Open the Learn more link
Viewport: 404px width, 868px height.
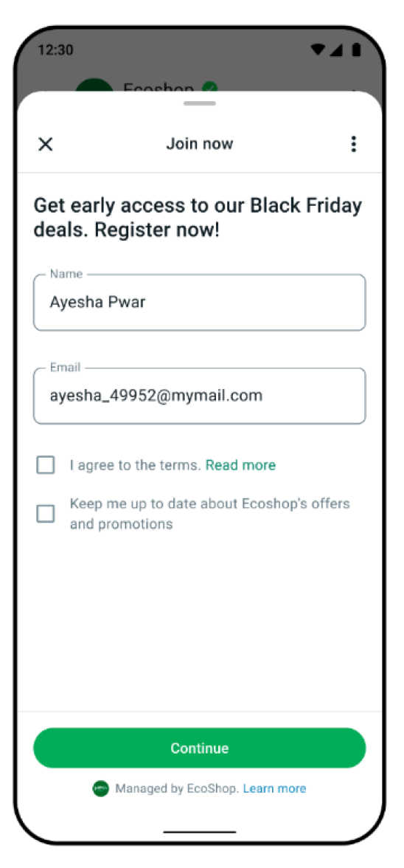(275, 788)
